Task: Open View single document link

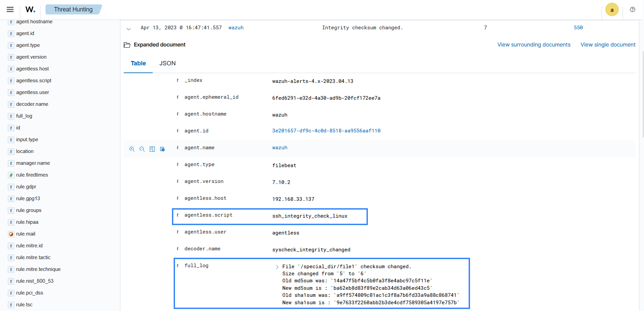Action: (608, 45)
